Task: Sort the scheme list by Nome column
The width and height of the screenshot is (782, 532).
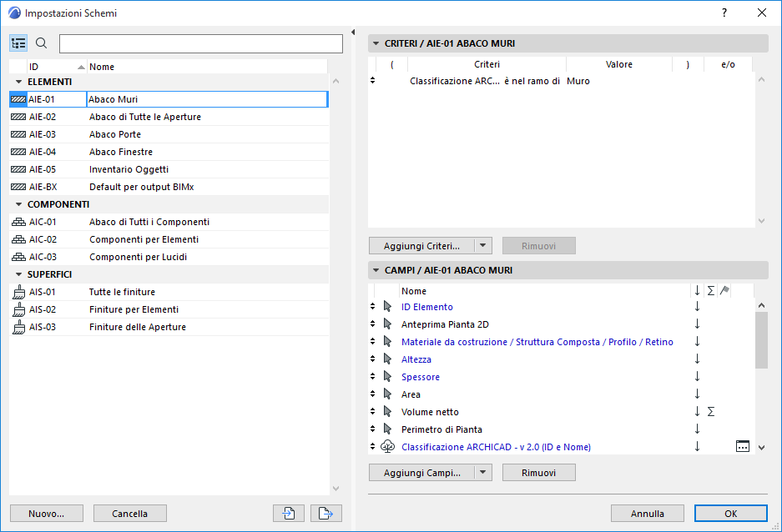Action: pyautogui.click(x=208, y=67)
